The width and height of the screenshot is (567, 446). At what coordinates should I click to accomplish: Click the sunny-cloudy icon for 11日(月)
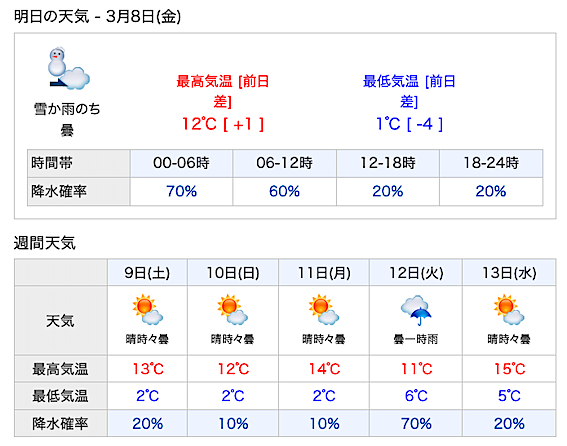pos(324,310)
